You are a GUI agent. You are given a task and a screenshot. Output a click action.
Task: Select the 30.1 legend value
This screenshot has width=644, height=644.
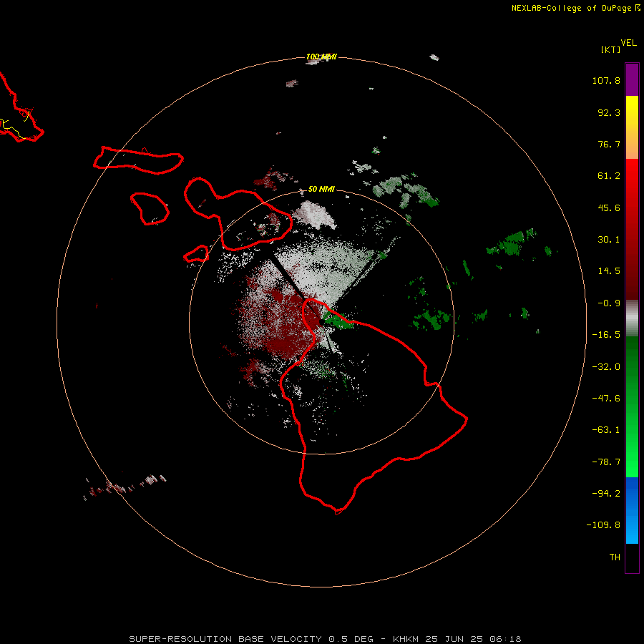609,240
